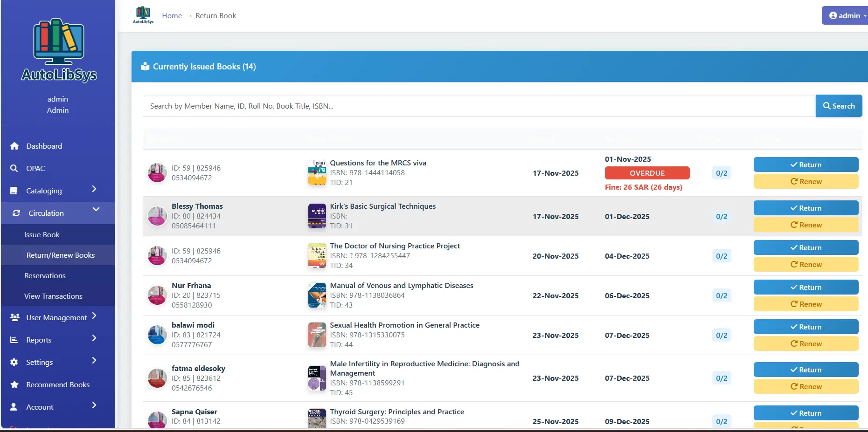Screen dimensions: 868x432
Task: Open Issue Book menu item
Action: (42, 234)
